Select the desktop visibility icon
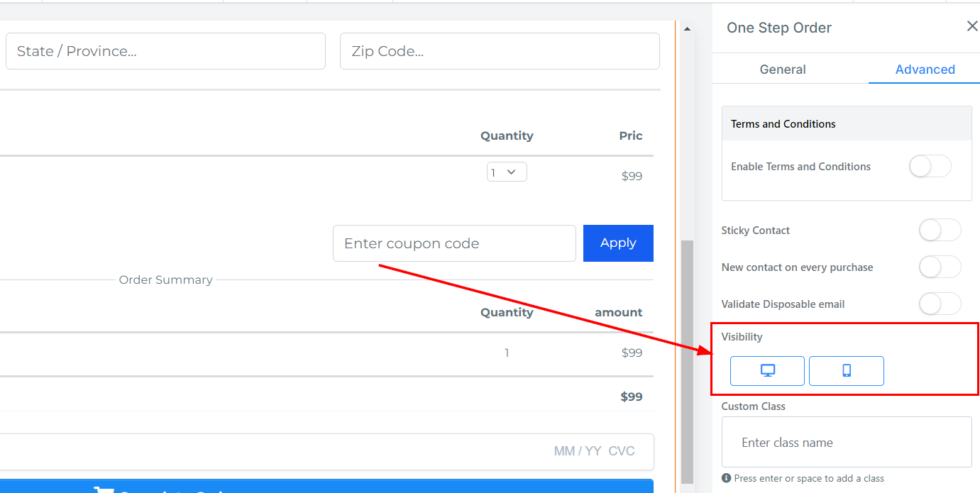Image resolution: width=980 pixels, height=493 pixels. [767, 371]
